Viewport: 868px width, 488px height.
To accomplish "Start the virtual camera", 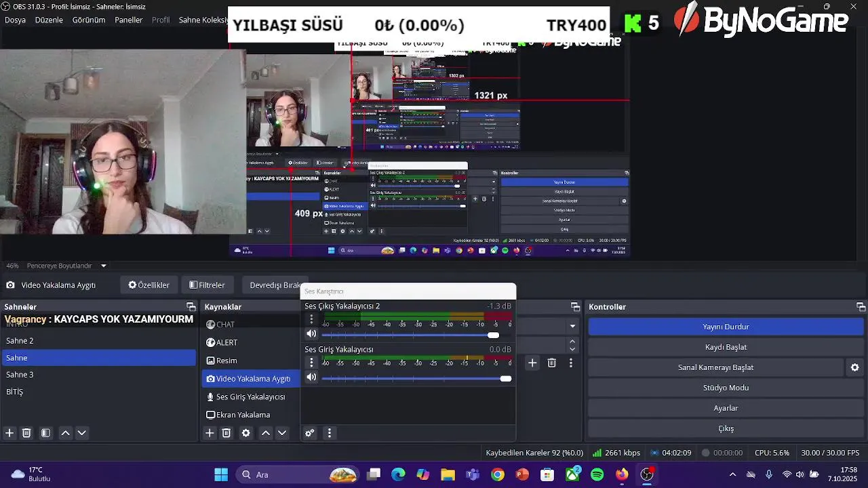I will [x=715, y=367].
